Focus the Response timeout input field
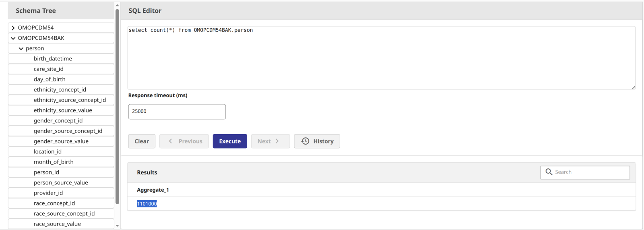The image size is (644, 230). click(177, 112)
